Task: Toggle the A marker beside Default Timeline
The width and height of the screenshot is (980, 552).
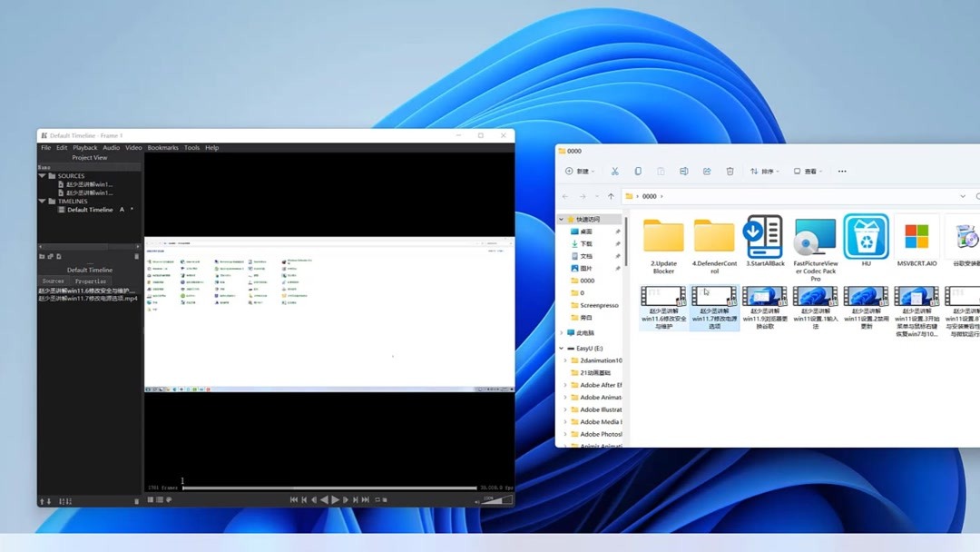Action: (x=122, y=210)
